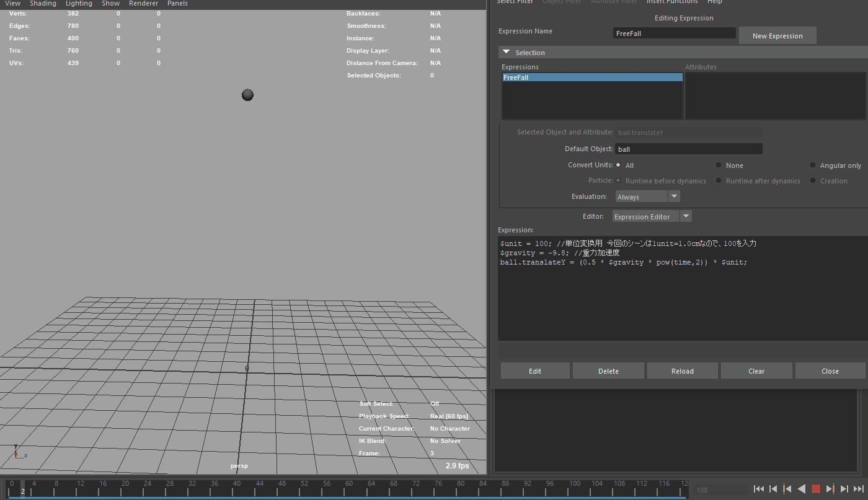Open the Panels menu
The height and width of the screenshot is (500, 868).
pyautogui.click(x=177, y=4)
